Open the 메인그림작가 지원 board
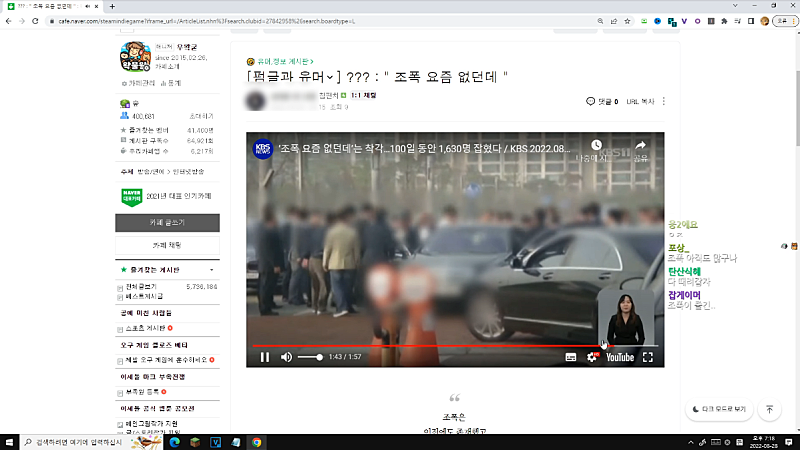The image size is (800, 450). 152,424
